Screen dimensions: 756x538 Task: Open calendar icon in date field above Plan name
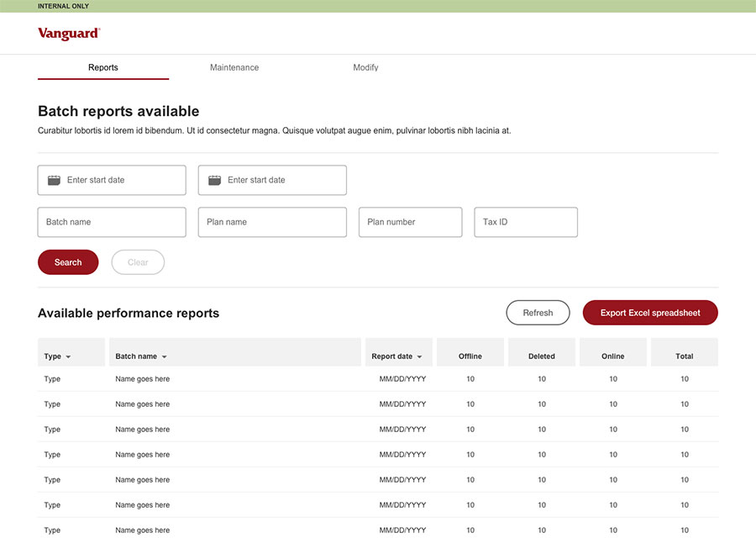(x=214, y=180)
